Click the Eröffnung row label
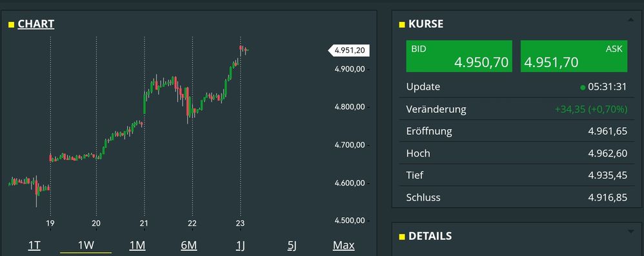Image resolution: width=644 pixels, height=256 pixels. tap(429, 132)
